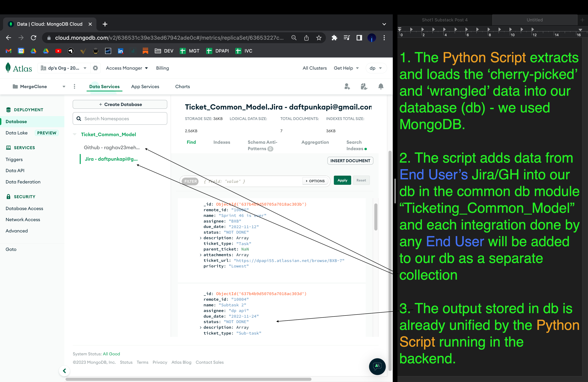Expand first document's attachments Array
The height and width of the screenshot is (382, 588).
click(x=200, y=255)
